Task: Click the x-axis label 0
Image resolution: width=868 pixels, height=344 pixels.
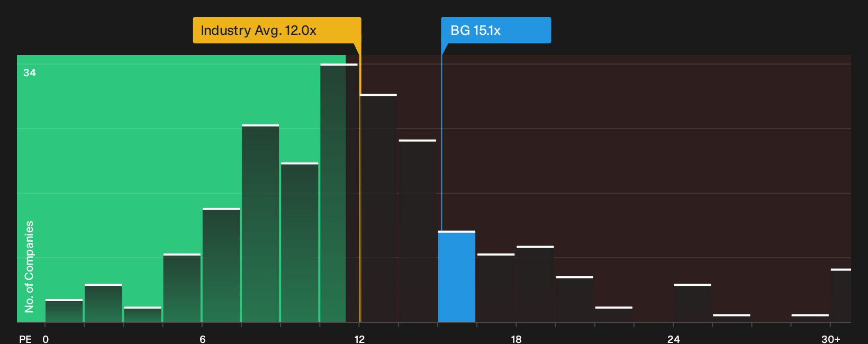Action: [x=46, y=339]
